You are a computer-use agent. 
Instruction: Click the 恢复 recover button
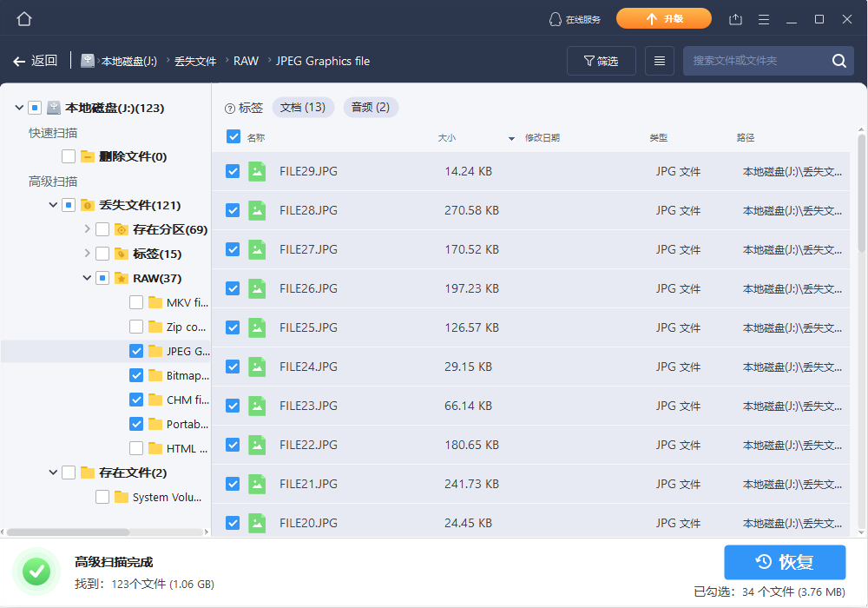785,562
